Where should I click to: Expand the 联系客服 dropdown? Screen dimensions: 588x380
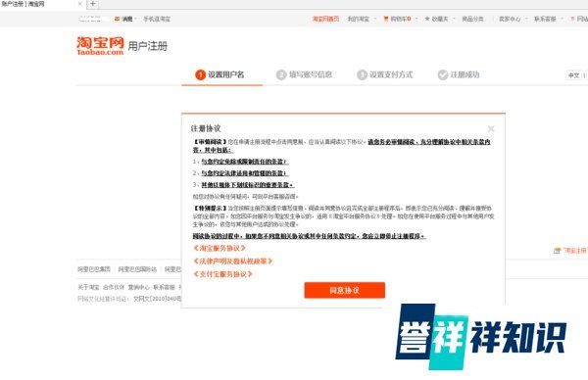coord(548,19)
